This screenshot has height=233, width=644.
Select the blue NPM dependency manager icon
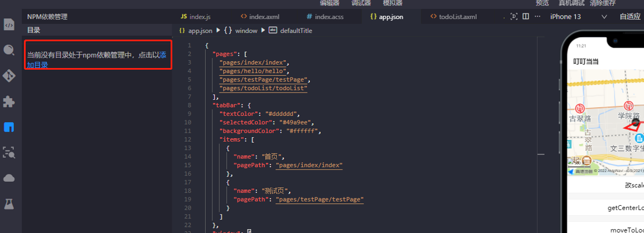(x=9, y=127)
